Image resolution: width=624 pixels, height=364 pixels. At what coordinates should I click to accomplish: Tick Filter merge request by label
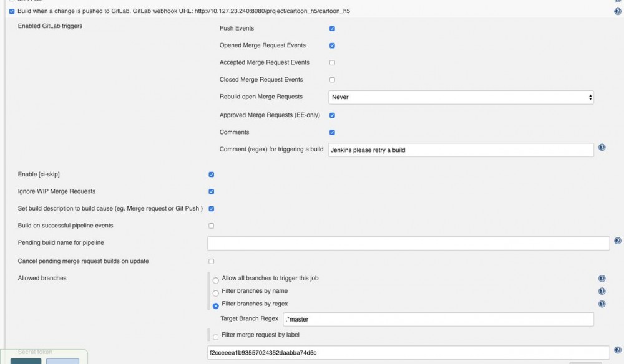[216, 337]
